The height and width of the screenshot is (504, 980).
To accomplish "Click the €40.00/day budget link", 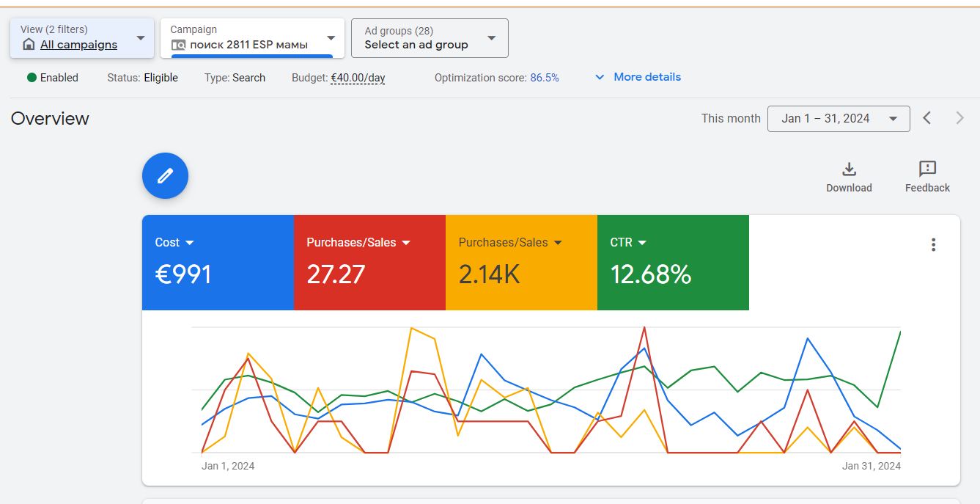I will [x=358, y=78].
